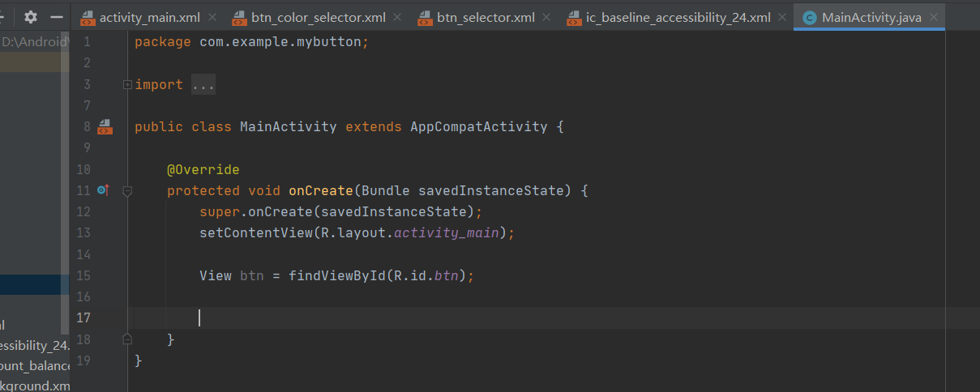The height and width of the screenshot is (392, 980).
Task: Open related XML file gutter icon line 8
Action: [105, 126]
